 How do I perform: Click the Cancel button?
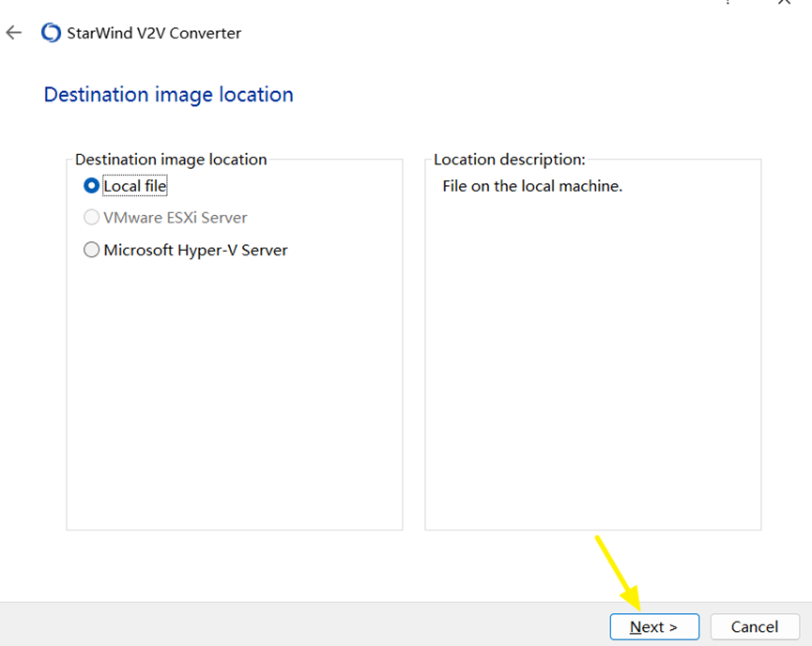pos(755,627)
